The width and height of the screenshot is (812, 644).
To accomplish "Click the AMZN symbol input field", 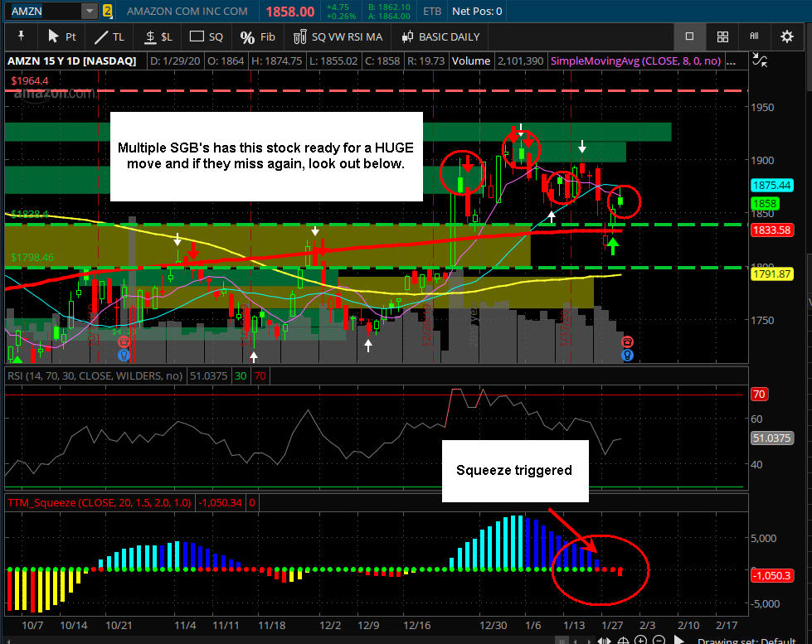I will coord(45,11).
